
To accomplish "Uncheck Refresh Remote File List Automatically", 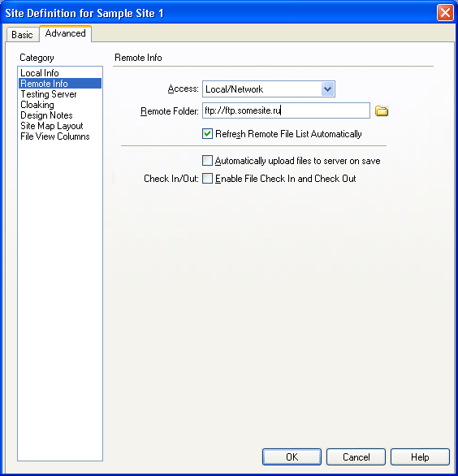I will pyautogui.click(x=207, y=134).
